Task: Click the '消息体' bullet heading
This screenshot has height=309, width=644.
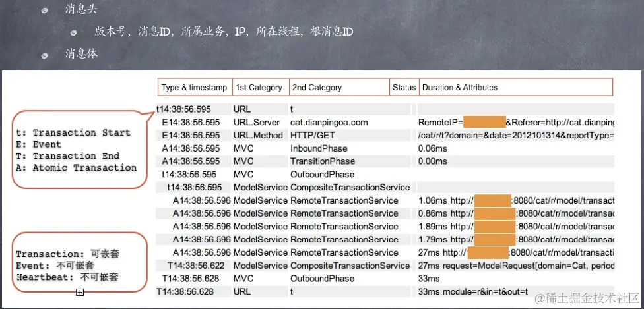Action: tap(81, 53)
